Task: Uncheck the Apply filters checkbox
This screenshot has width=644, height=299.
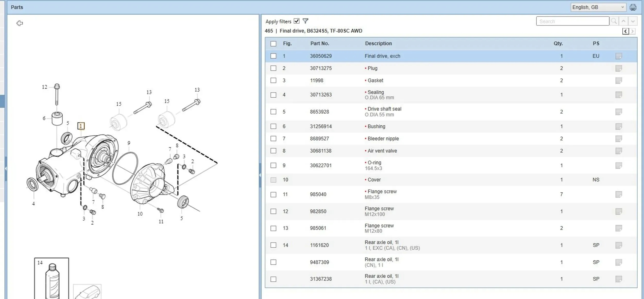Action: [x=296, y=21]
